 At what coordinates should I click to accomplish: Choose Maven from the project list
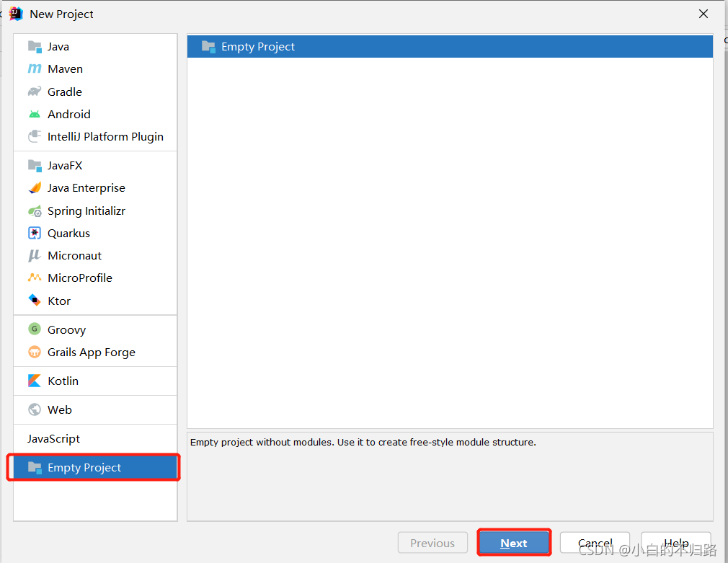coord(95,68)
